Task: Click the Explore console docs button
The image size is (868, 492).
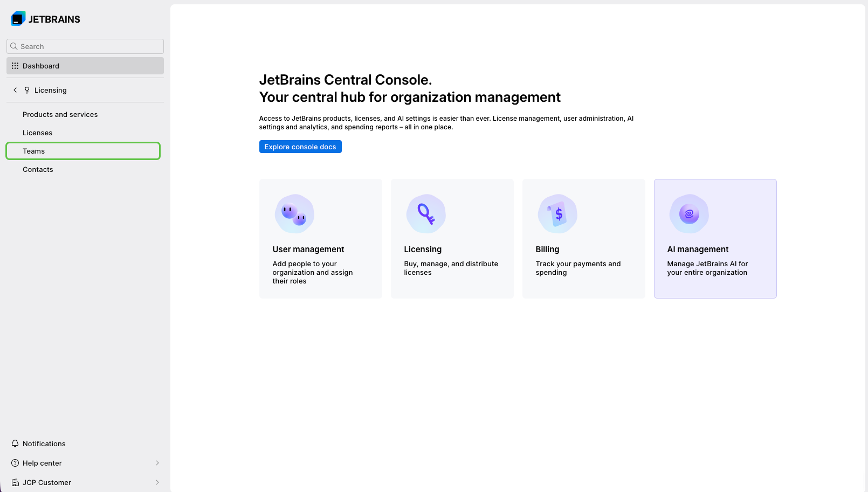Action: coord(300,147)
